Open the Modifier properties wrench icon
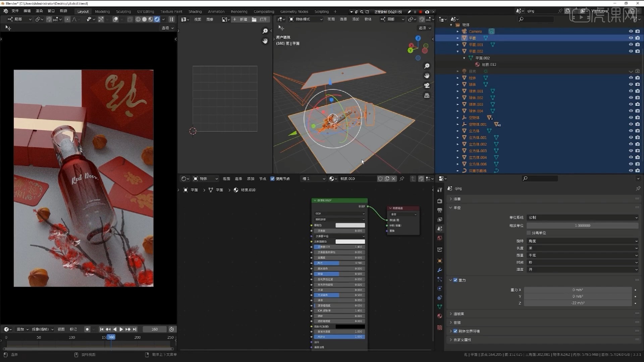 coord(440,270)
